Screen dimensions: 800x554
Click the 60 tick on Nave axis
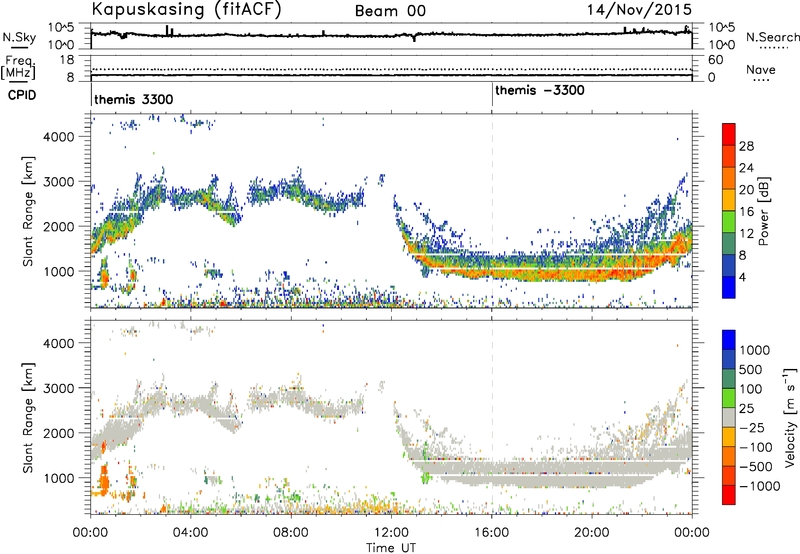(716, 60)
